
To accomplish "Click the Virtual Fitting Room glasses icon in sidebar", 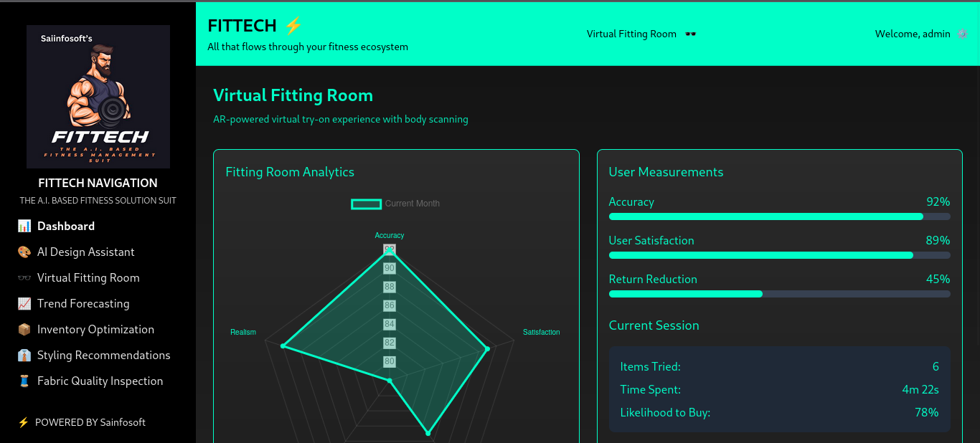I will click(24, 277).
